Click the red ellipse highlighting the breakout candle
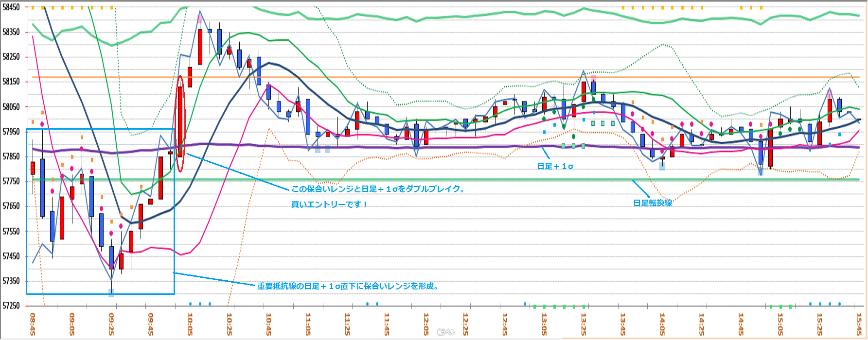Screen dimensions: 868x340 click(180, 123)
